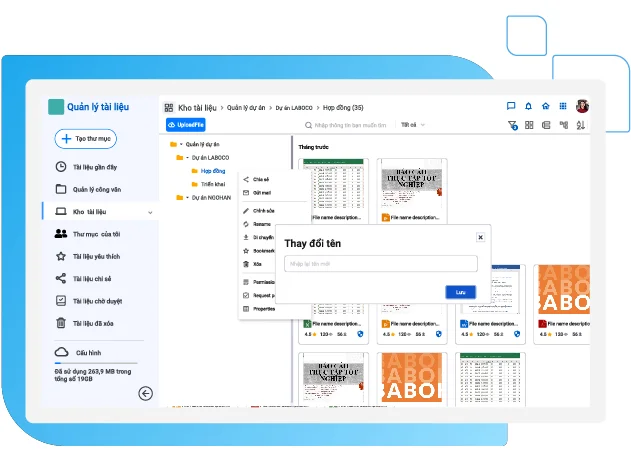This screenshot has width=631, height=461.
Task: Save the new name with Lưu button
Action: (x=460, y=292)
